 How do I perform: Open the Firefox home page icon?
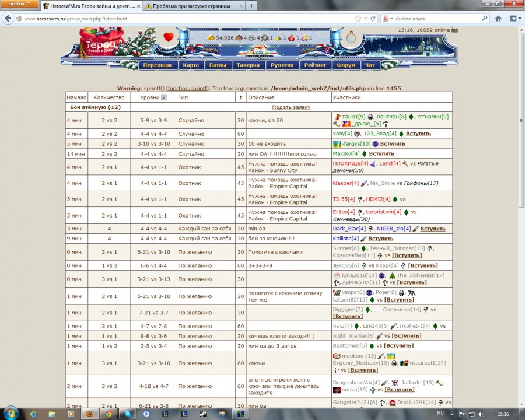pos(498,19)
